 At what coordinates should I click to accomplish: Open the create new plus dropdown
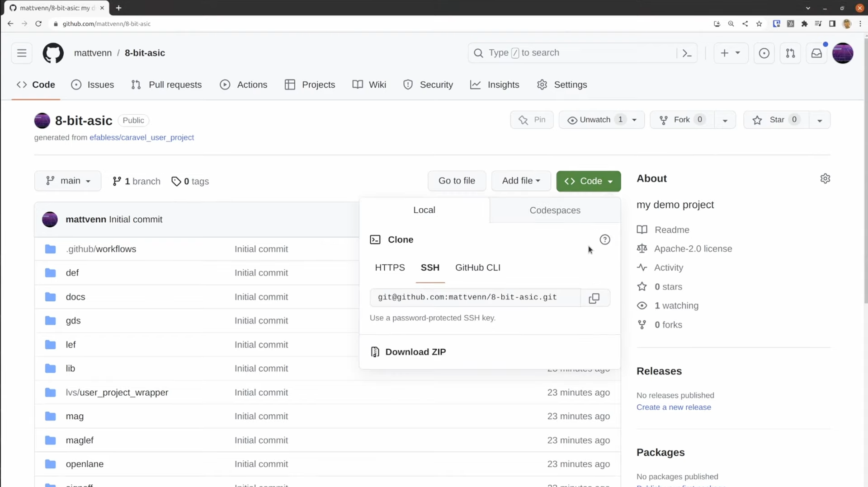click(x=731, y=53)
